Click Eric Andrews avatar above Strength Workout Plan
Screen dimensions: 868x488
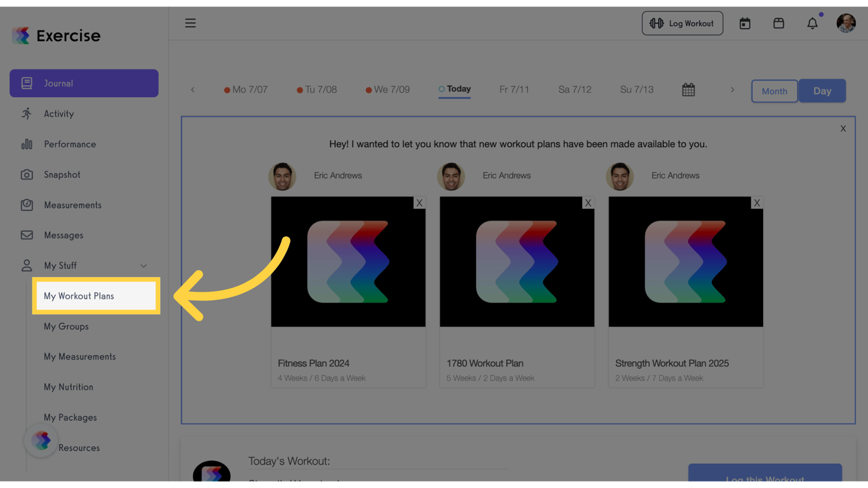click(x=620, y=176)
